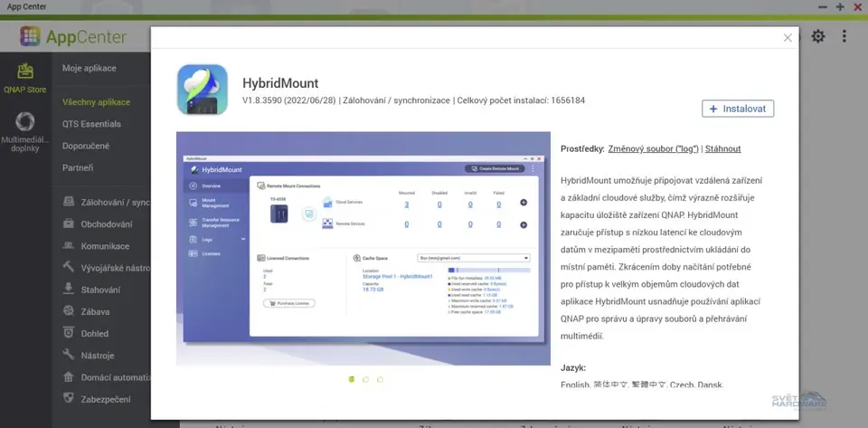868x428 pixels.
Task: Go to Moje aplikace
Action: click(x=89, y=68)
